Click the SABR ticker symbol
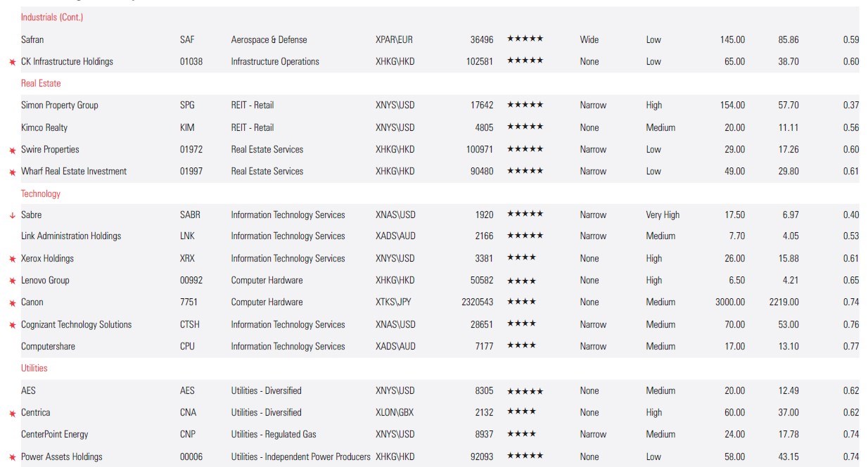This screenshot has height=467, width=868. click(190, 215)
